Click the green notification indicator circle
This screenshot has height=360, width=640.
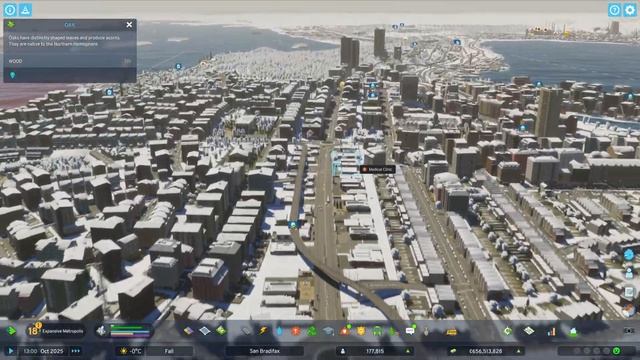coord(616,351)
